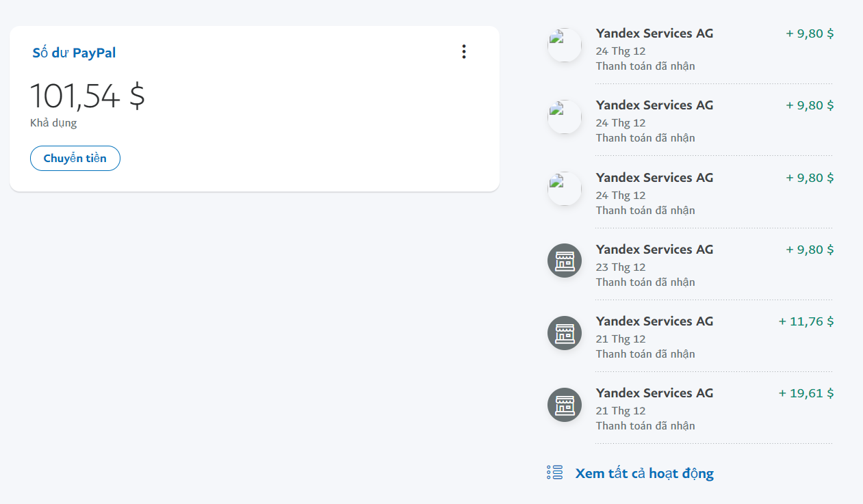
Task: Open Xem tất cả hoạt động link
Action: (x=644, y=473)
